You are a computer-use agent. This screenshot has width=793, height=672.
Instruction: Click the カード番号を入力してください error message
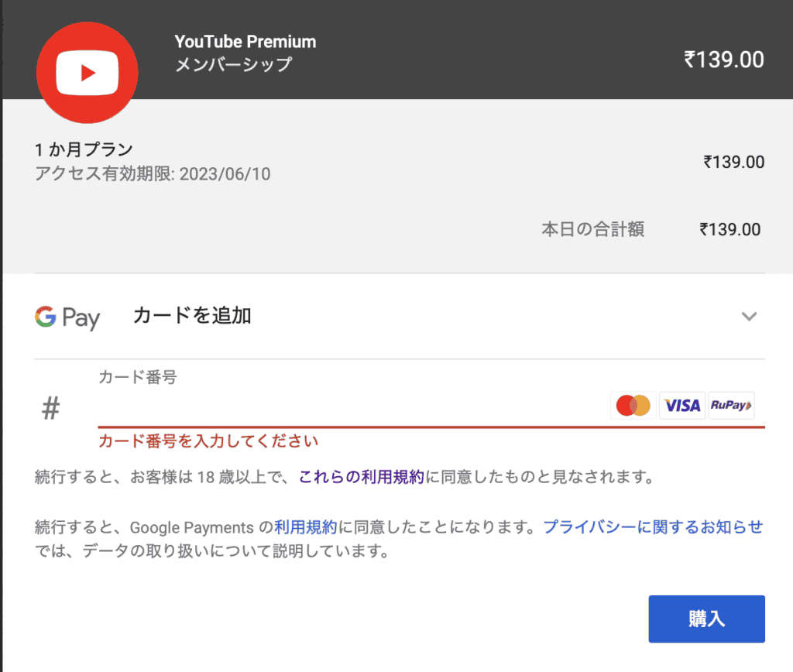pos(208,441)
